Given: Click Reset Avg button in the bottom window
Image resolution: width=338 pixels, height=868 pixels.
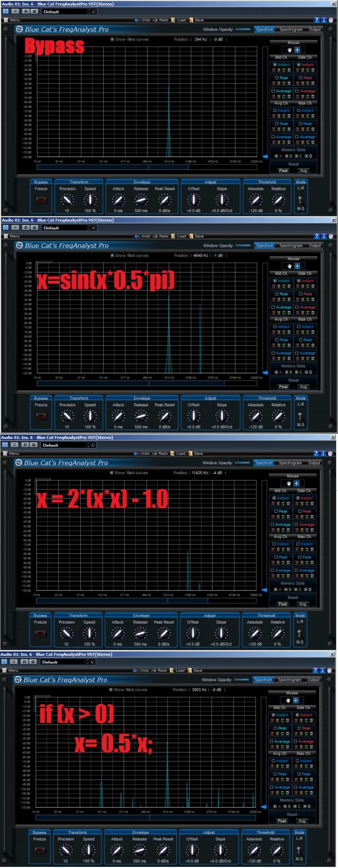Looking at the screenshot, I should pos(303,820).
